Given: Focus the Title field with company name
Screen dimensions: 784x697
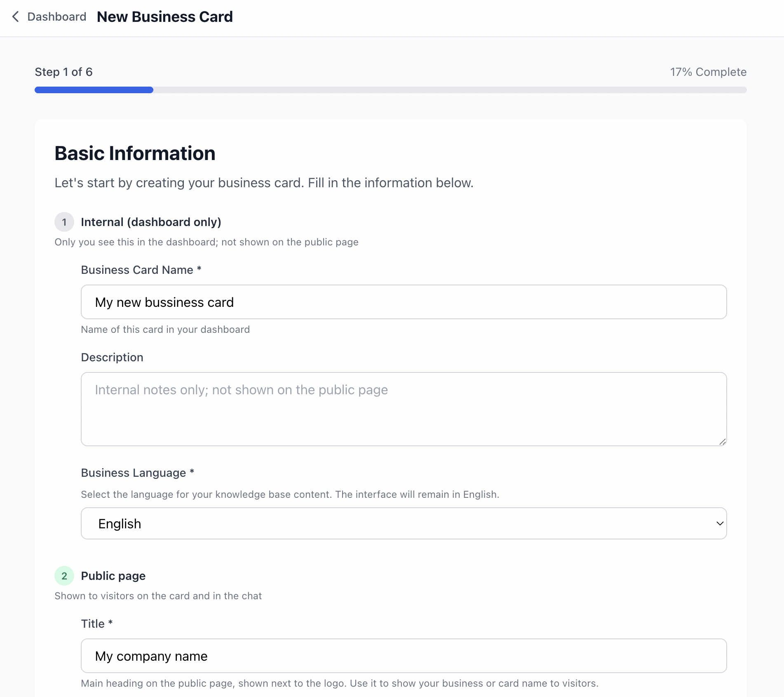Looking at the screenshot, I should 403,656.
